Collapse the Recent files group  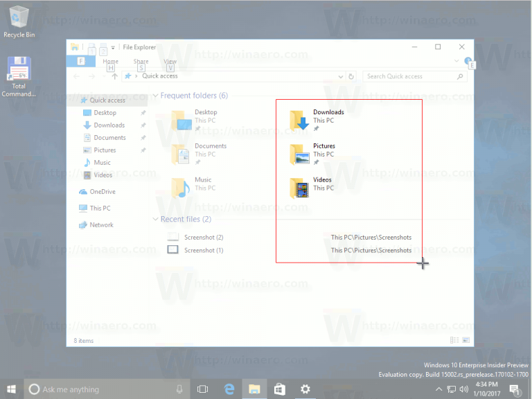[155, 219]
